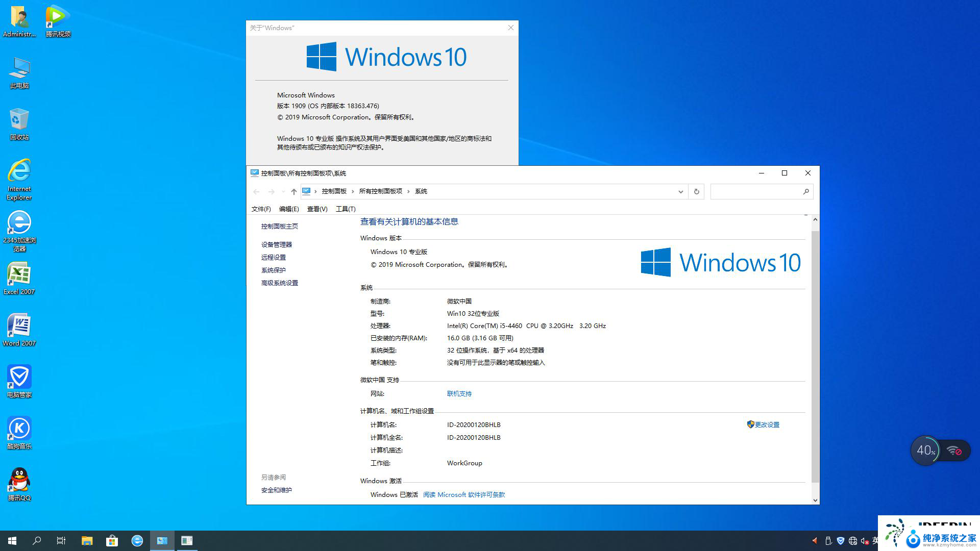Open the 此电脑 desktop icon
The height and width of the screenshot is (551, 980).
tap(19, 73)
